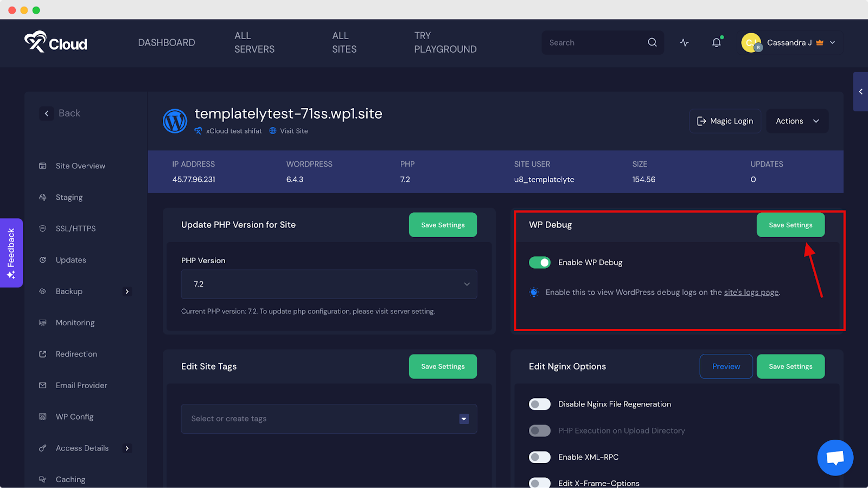Save Settings for WP Debug
Image resolution: width=868 pixels, height=488 pixels.
[x=790, y=225]
